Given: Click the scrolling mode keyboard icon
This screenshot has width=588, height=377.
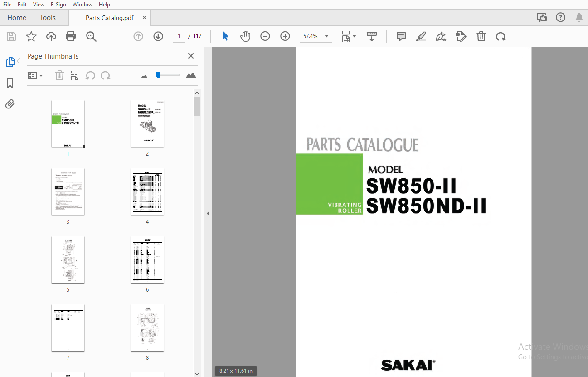Looking at the screenshot, I should coord(372,36).
